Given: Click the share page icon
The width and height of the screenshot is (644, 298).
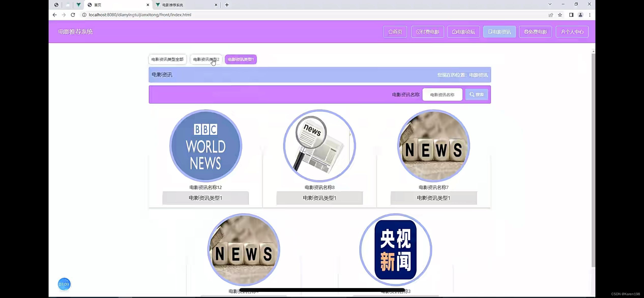Looking at the screenshot, I should tap(551, 15).
